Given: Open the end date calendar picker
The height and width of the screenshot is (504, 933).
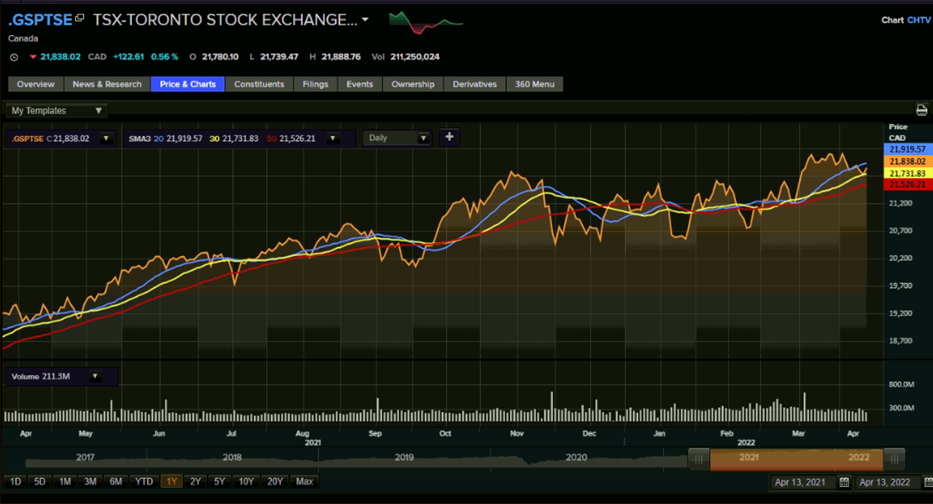Looking at the screenshot, I should tap(928, 482).
